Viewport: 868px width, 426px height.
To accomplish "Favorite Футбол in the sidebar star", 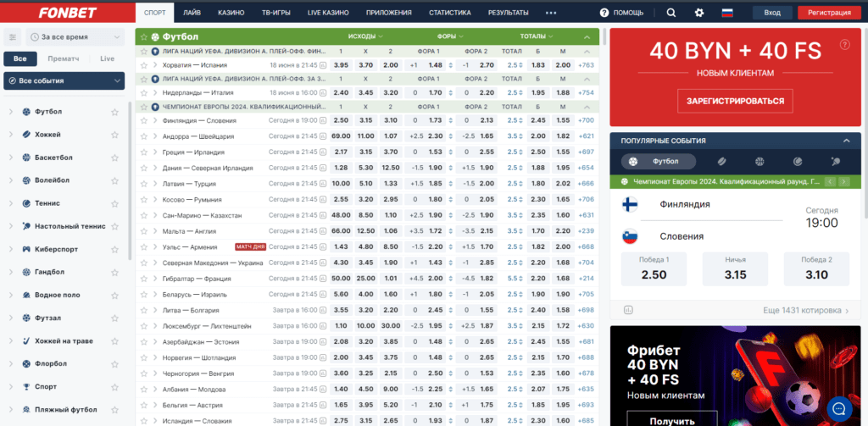I will tap(114, 112).
